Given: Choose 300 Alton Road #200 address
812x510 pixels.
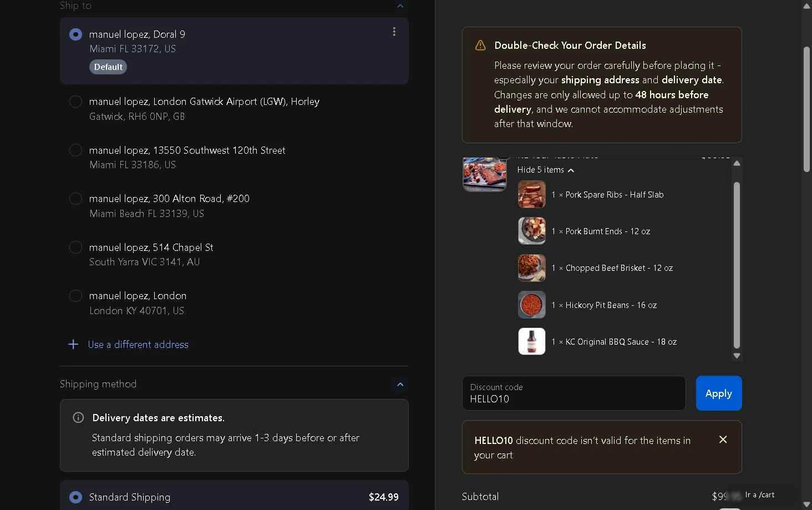Looking at the screenshot, I should (75, 199).
